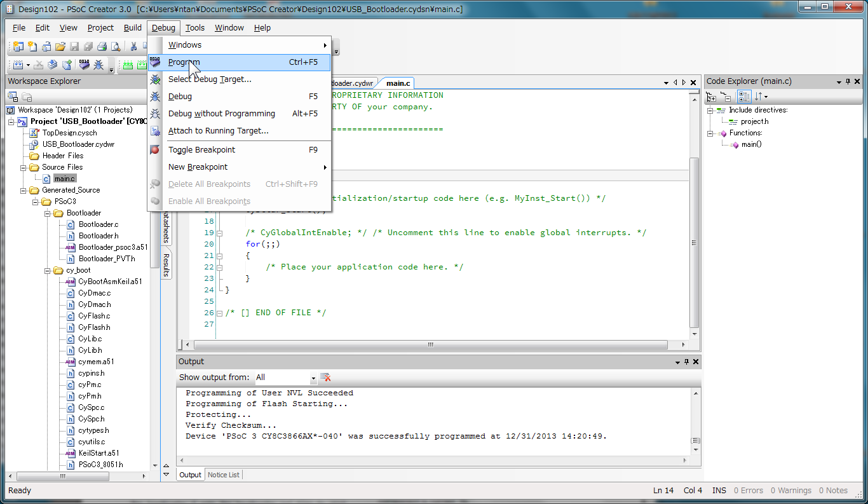868x504 pixels.
Task: Switch to the Notice List tab
Action: click(224, 475)
